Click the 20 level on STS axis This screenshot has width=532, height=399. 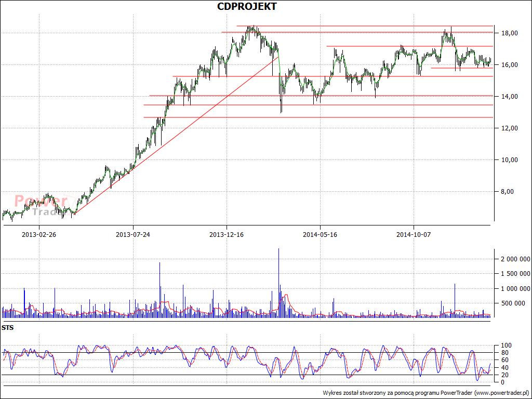pyautogui.click(x=506, y=375)
